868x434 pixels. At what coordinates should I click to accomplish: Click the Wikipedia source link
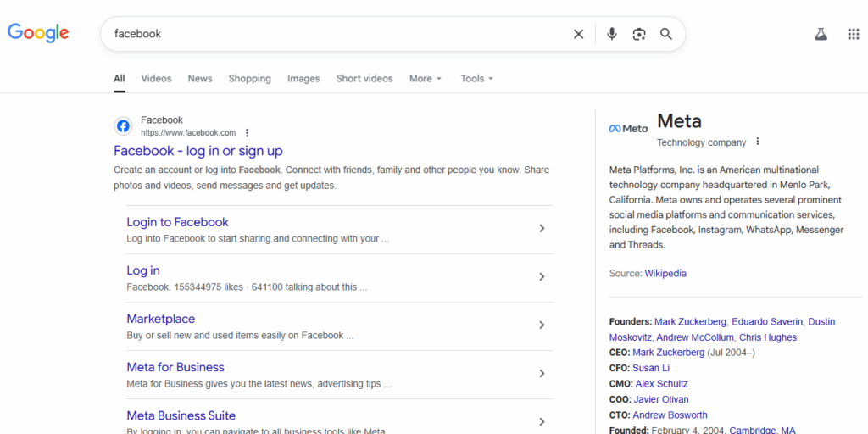[665, 274]
